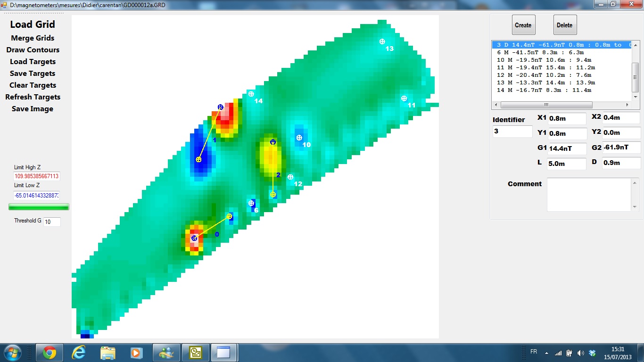Click the white crosshair marker for target 13
Viewport: 644px width, 362px height.
(382, 41)
